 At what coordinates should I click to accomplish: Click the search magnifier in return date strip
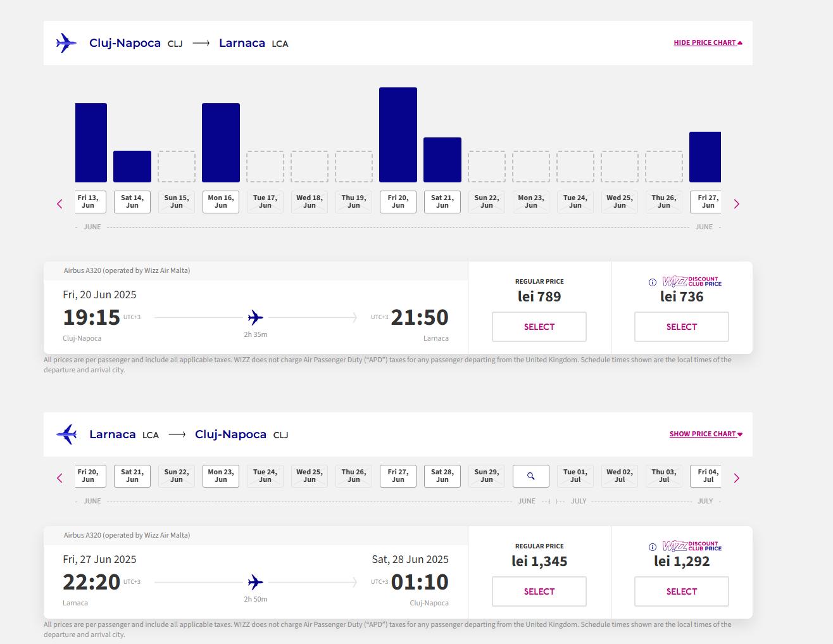tap(530, 476)
